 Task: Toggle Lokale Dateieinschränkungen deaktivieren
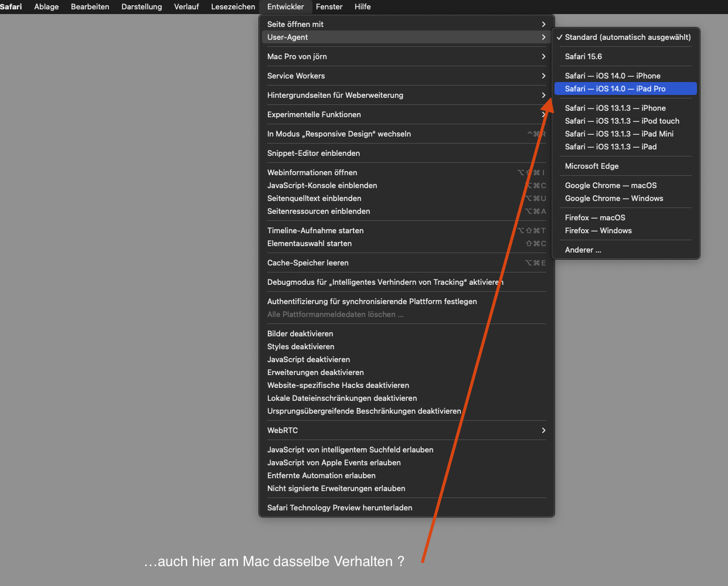(407, 398)
